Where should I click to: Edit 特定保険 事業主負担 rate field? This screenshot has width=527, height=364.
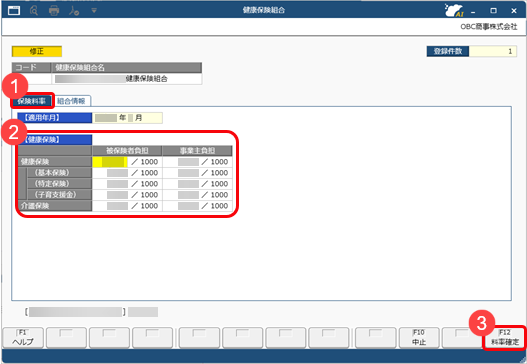pos(188,184)
